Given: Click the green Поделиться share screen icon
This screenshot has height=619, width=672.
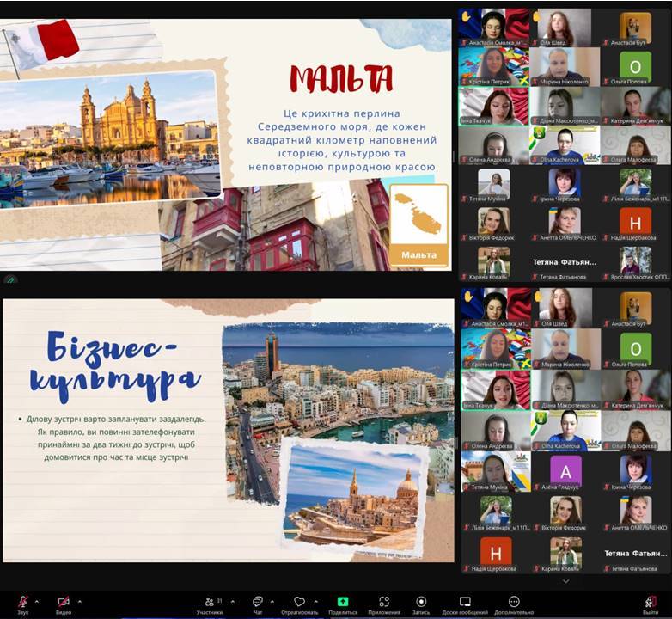Looking at the screenshot, I should pos(343,602).
